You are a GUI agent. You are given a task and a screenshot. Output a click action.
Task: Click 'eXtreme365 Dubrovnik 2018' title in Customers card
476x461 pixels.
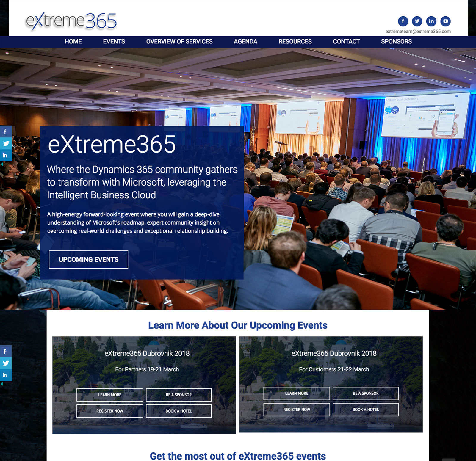coord(334,353)
